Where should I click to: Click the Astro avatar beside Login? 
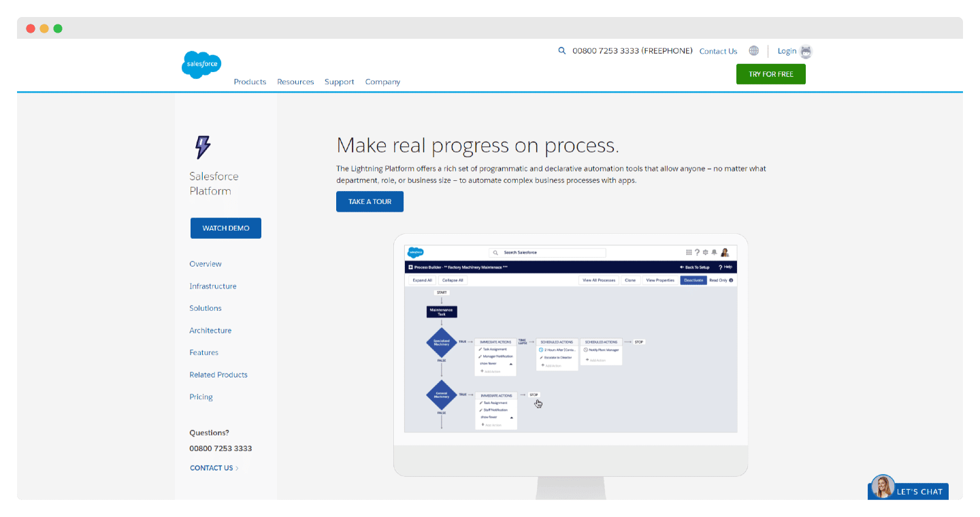pos(806,51)
